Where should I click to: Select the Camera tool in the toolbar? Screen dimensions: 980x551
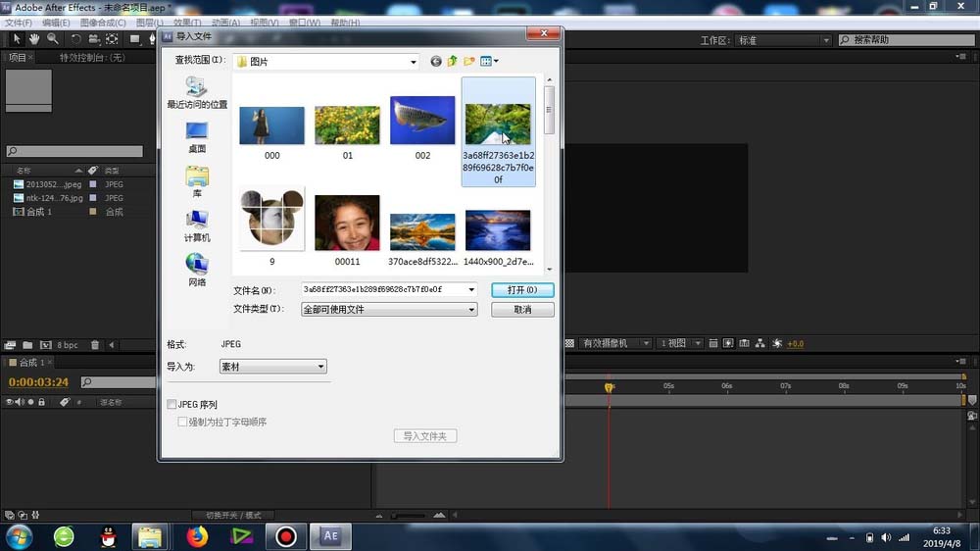click(x=94, y=39)
